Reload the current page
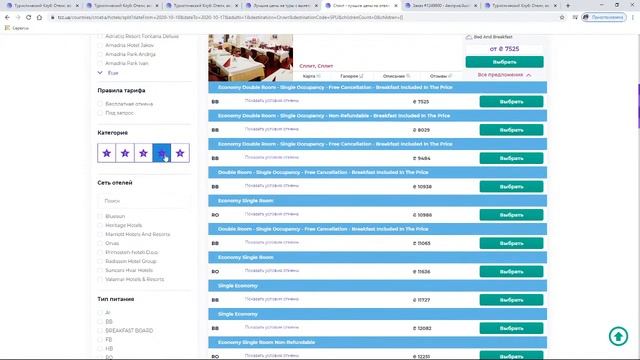Image resolution: width=640 pixels, height=360 pixels. (29, 18)
